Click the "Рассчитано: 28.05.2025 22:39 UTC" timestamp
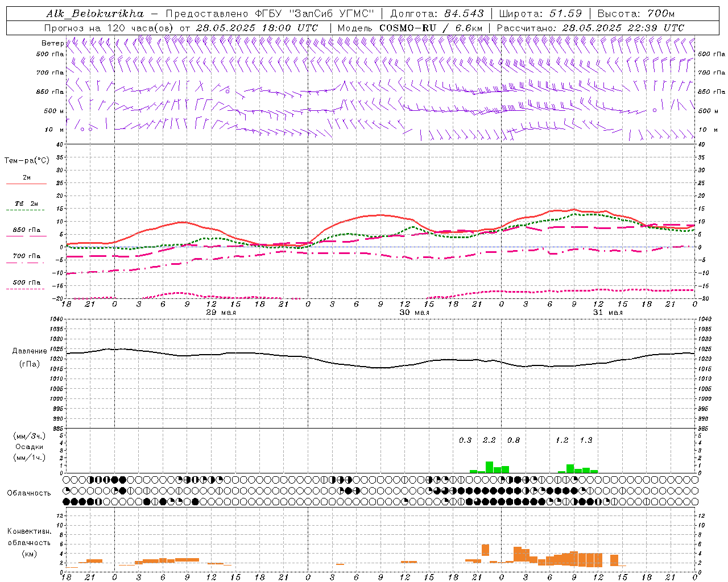Screen dimensions: 728x582 coord(590,28)
